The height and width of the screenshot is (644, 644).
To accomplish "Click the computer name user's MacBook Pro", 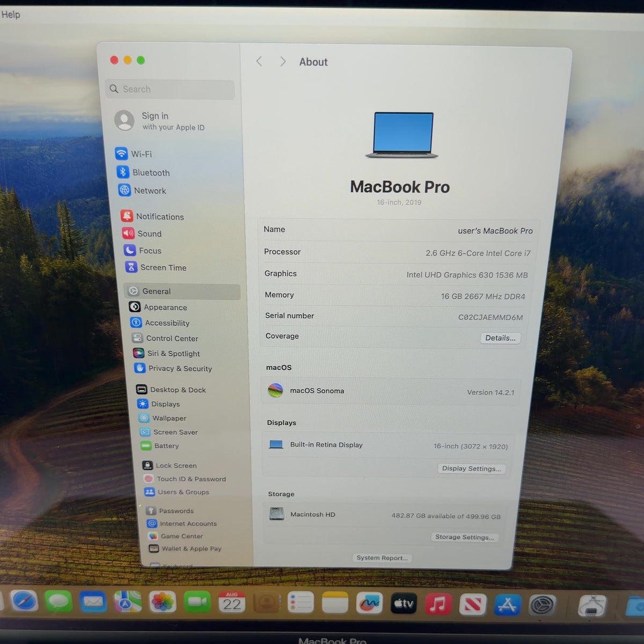I will tap(495, 231).
